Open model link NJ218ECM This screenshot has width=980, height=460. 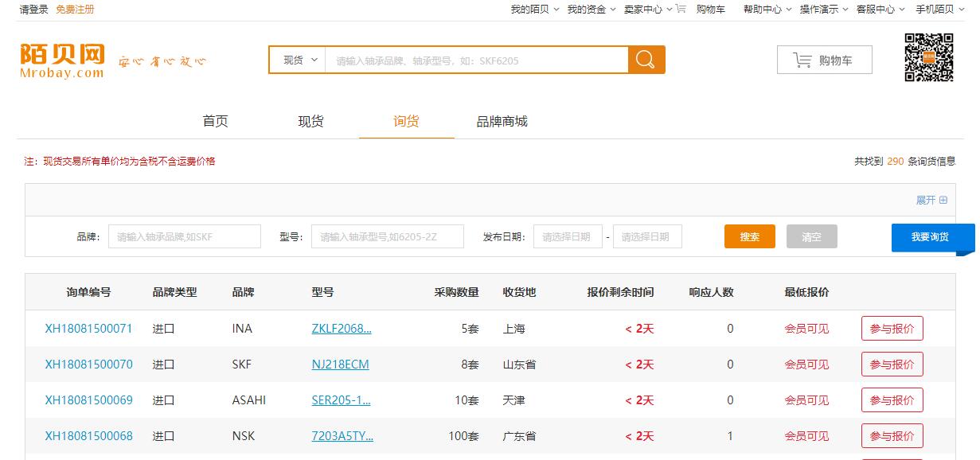[x=340, y=364]
